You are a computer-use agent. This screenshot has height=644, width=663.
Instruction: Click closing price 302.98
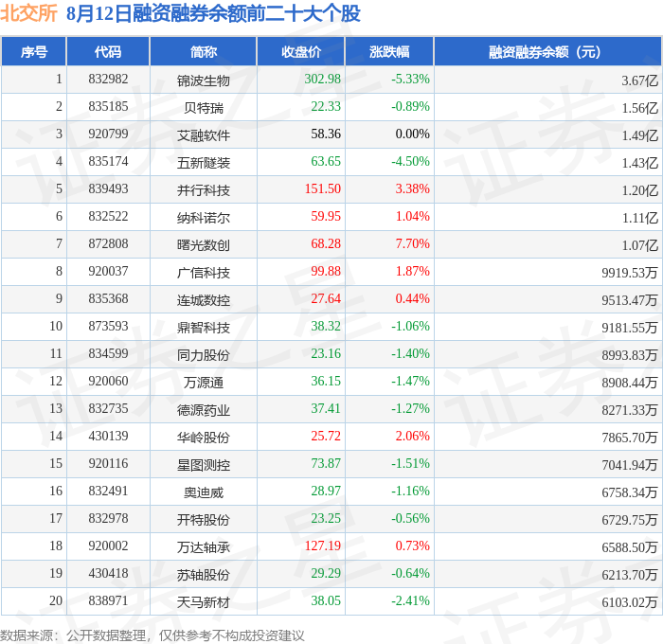click(x=323, y=79)
